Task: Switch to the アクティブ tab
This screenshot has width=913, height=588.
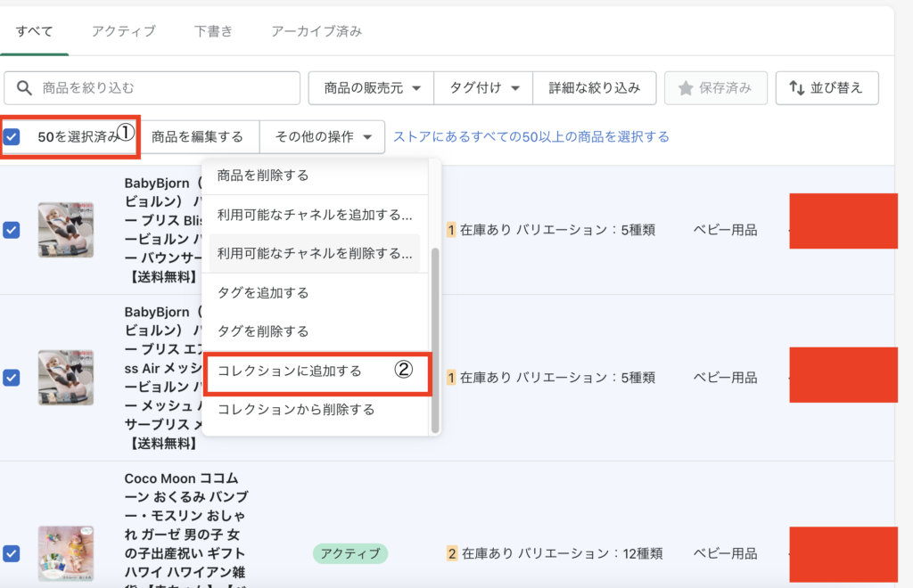Action: [x=123, y=31]
